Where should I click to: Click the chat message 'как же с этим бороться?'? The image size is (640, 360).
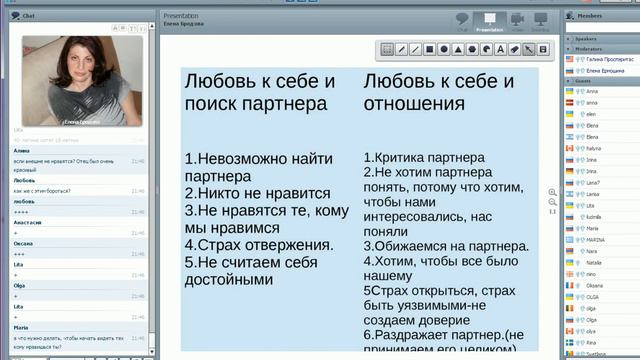pos(42,191)
